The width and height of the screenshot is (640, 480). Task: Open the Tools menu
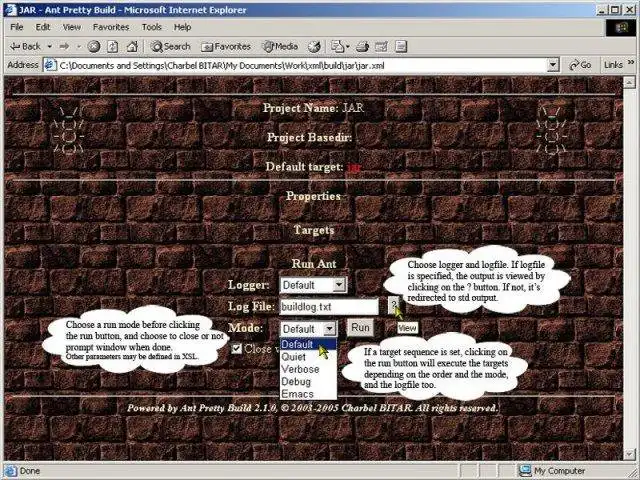point(152,27)
